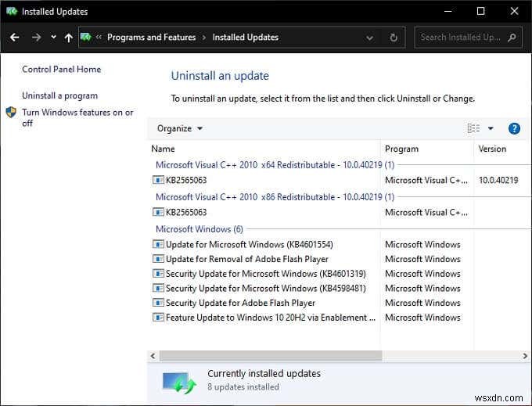This screenshot has height=406, width=532.
Task: Refresh the Installed Updates list
Action: click(394, 38)
